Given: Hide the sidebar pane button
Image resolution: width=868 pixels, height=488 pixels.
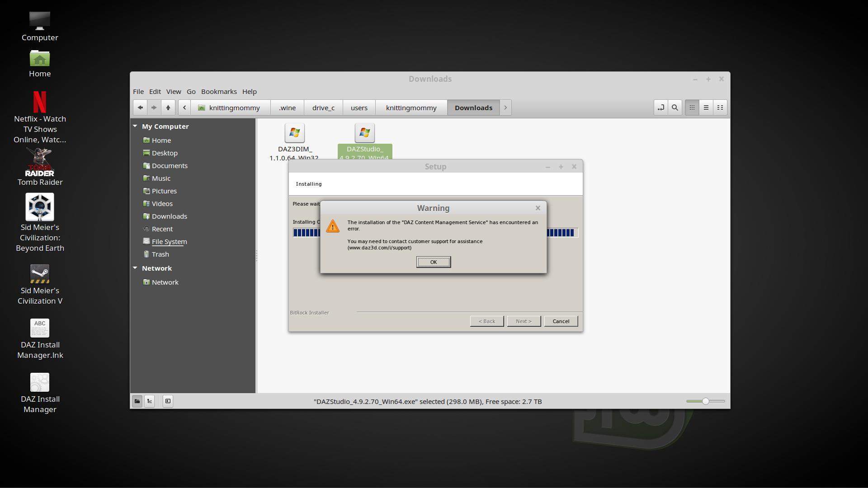Looking at the screenshot, I should tap(168, 401).
